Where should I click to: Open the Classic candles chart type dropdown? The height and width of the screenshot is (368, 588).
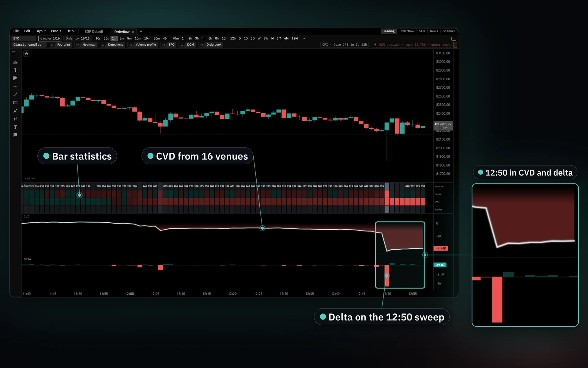(x=29, y=45)
